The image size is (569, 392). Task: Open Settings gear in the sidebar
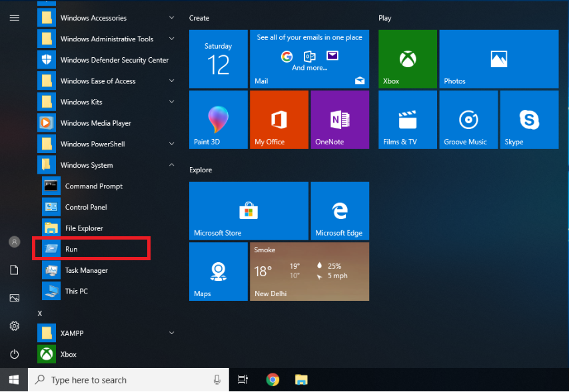pos(14,326)
